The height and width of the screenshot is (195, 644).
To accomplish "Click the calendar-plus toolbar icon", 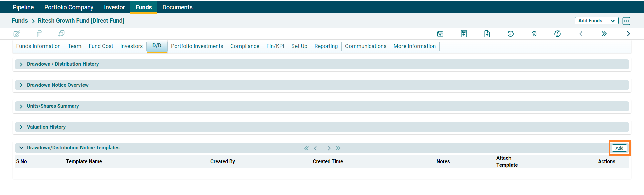I will coord(440,34).
